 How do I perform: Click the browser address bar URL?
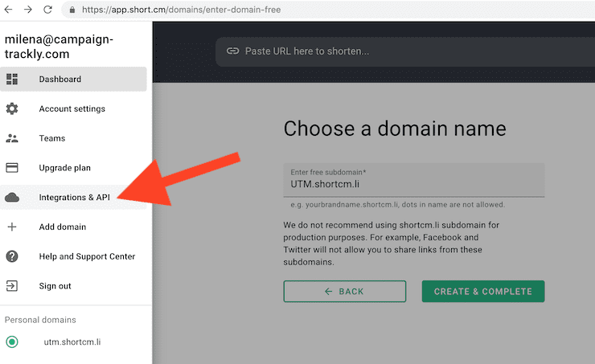click(x=182, y=10)
